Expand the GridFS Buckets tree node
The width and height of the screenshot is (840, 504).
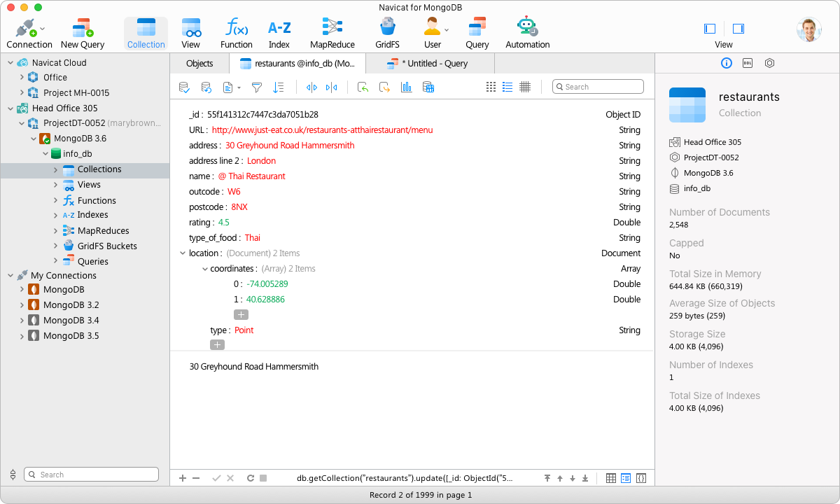(x=56, y=246)
